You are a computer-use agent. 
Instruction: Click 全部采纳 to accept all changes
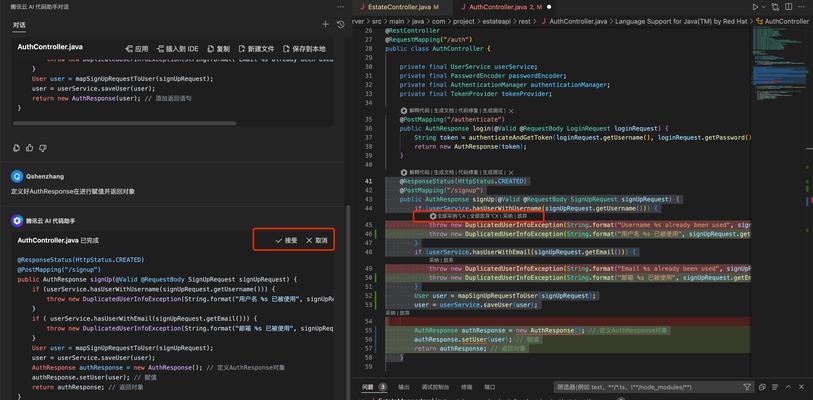pyautogui.click(x=452, y=216)
